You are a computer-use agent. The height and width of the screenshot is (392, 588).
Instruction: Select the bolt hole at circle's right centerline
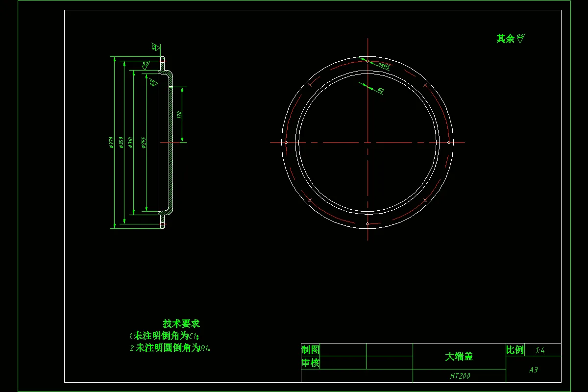[x=448, y=142]
